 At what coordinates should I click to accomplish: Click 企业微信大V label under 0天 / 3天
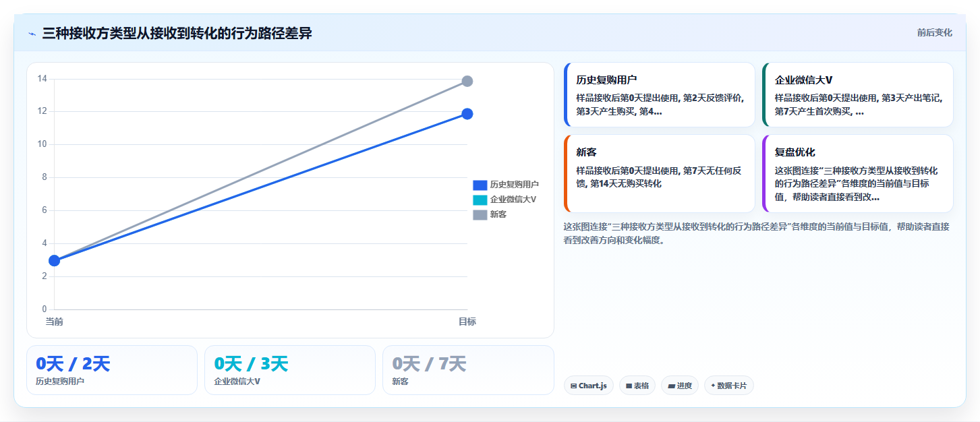[237, 382]
